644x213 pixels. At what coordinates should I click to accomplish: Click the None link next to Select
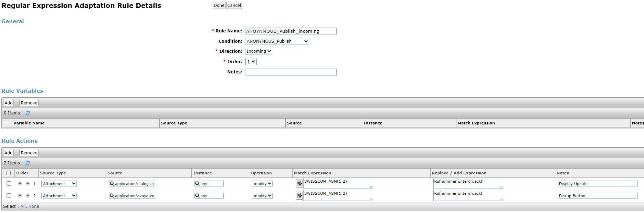point(34,206)
